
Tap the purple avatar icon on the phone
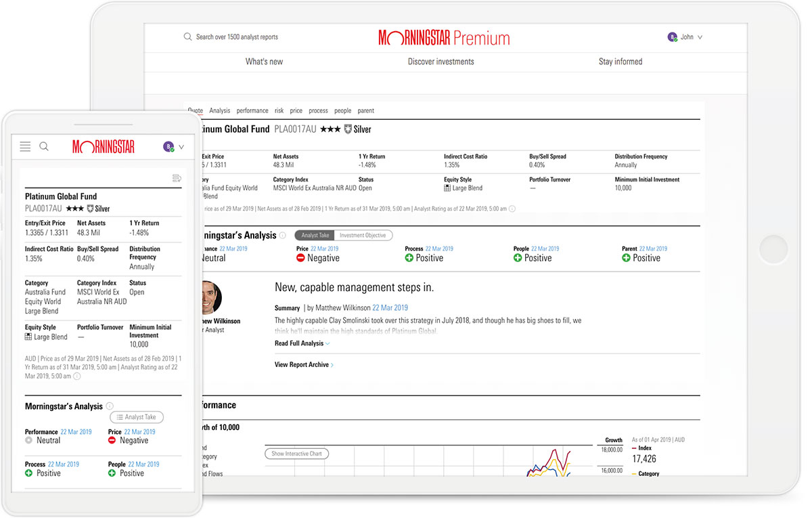coord(168,146)
